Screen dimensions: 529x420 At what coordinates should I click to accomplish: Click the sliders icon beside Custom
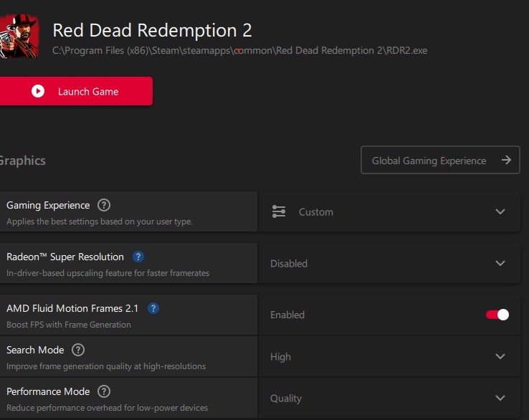tap(279, 211)
